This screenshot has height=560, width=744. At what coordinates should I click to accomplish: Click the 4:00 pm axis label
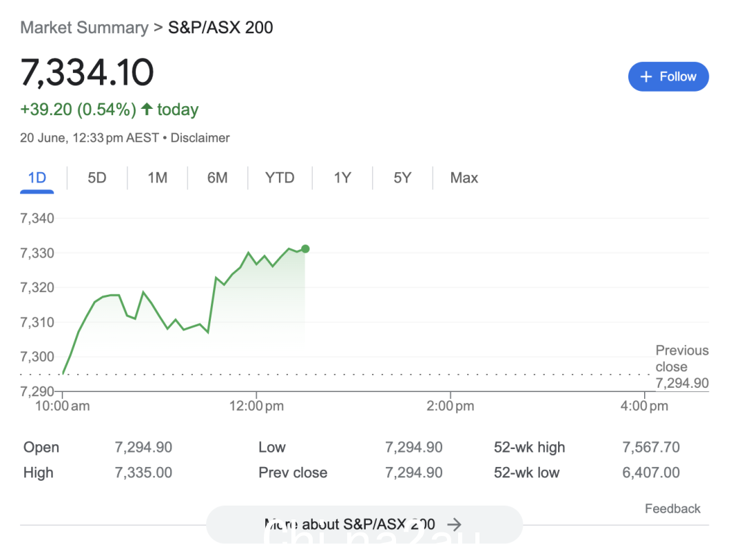644,406
